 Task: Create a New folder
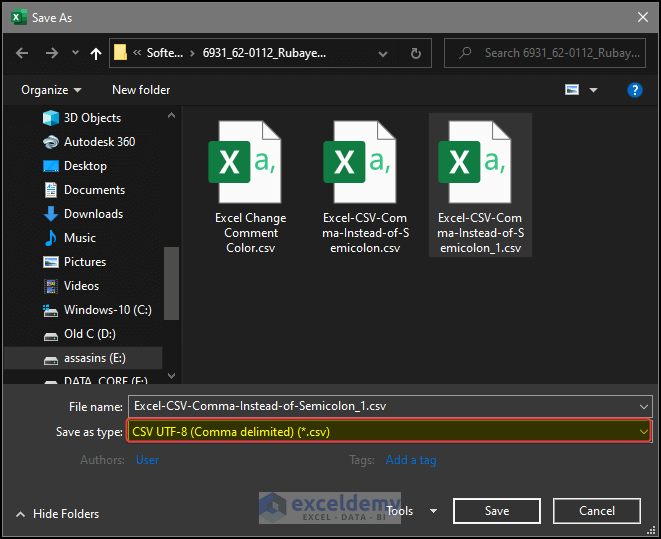(141, 90)
